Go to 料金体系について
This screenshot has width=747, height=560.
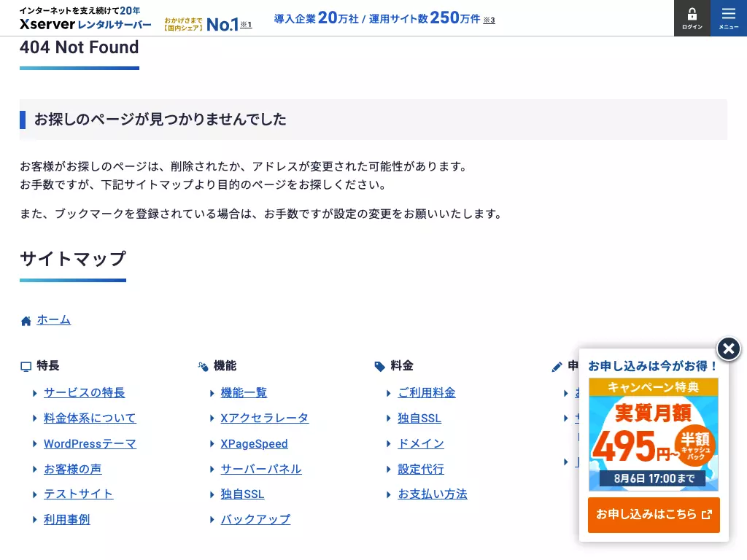click(x=90, y=418)
